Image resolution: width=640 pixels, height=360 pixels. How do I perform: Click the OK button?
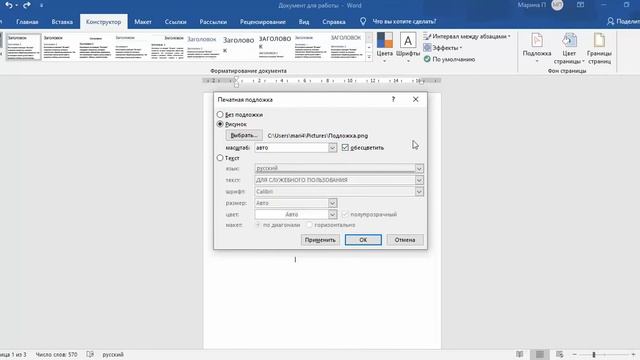[363, 240]
